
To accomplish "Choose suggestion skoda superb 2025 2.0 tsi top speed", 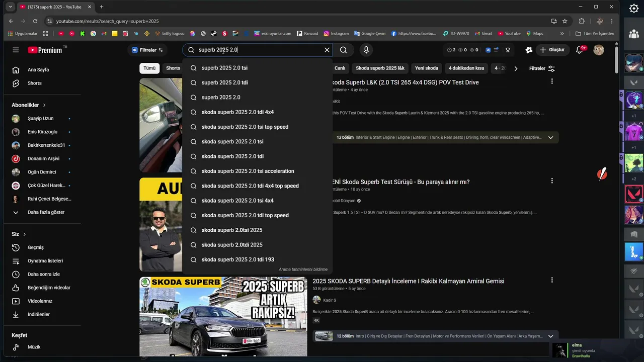I will tap(257, 127).
